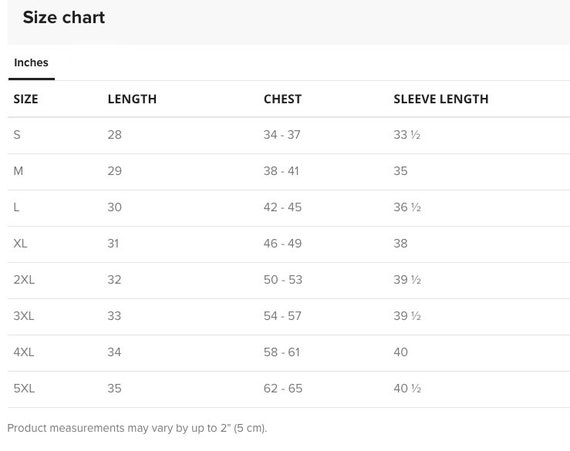Click the 46 - 49 chest value
The image size is (570, 451).
tap(282, 243)
